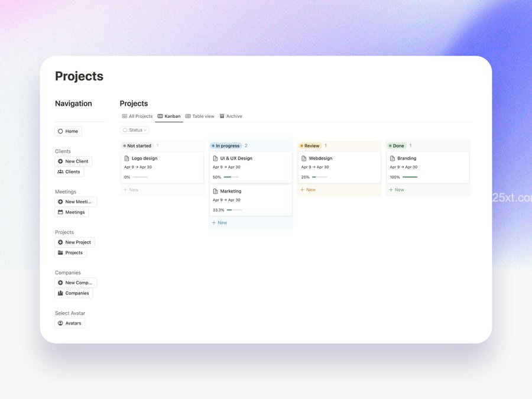Click the Meetings section label
The image size is (532, 399).
click(66, 192)
